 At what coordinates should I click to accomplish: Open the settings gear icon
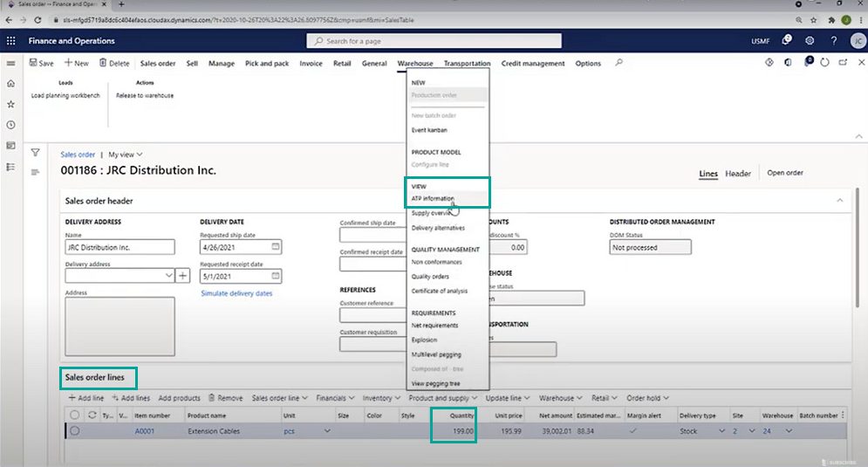pyautogui.click(x=810, y=41)
